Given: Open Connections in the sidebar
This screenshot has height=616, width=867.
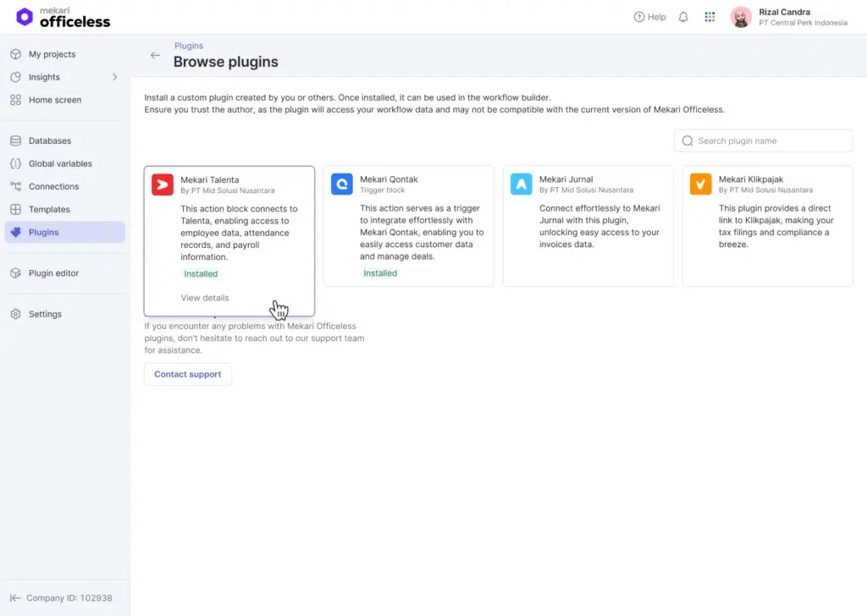Looking at the screenshot, I should (64, 186).
